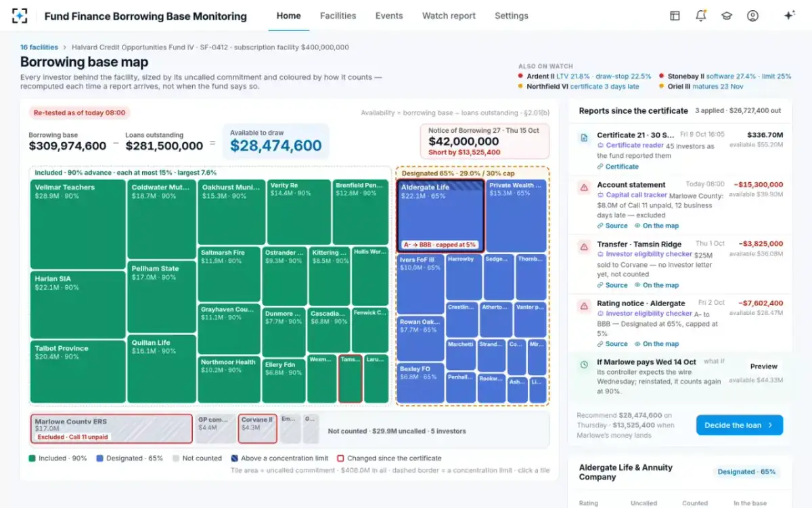
Task: Open Source link under Account statement
Action: click(x=612, y=226)
